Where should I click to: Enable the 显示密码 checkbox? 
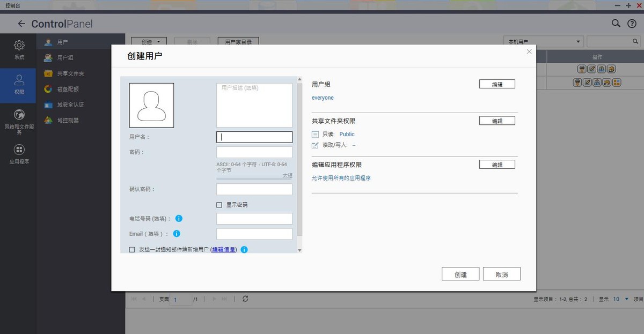click(219, 204)
